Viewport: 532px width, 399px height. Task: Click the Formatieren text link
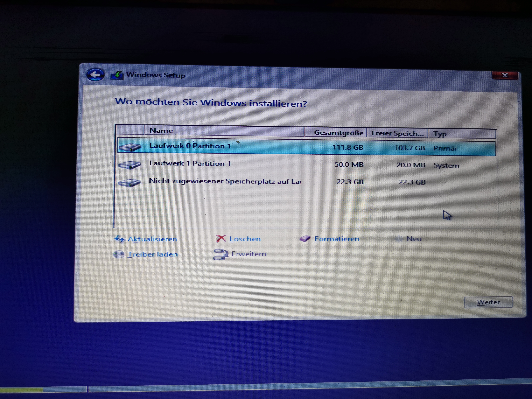pos(337,239)
